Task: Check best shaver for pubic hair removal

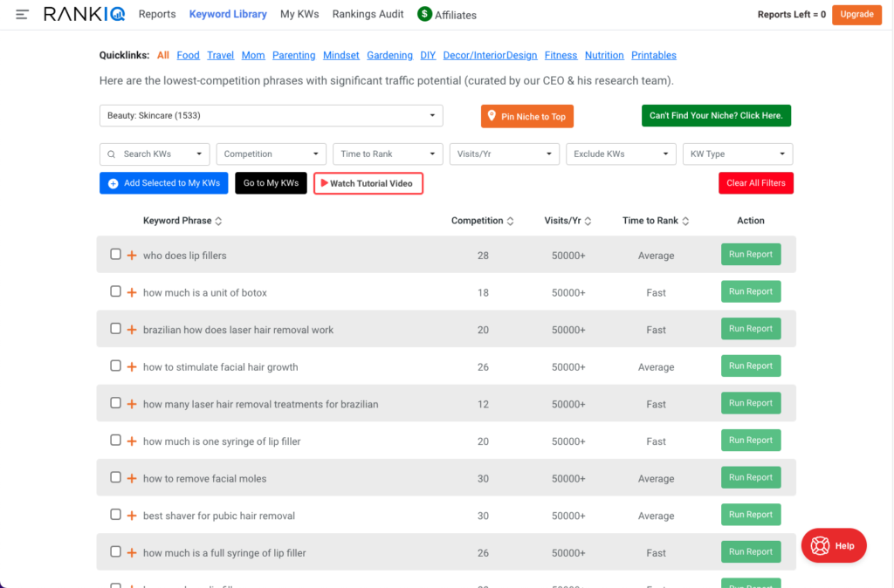Action: click(116, 515)
